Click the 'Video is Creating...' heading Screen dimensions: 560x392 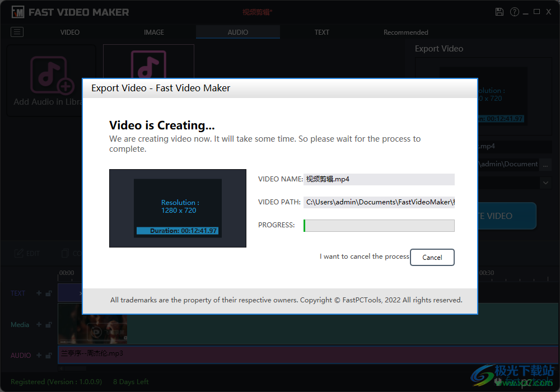point(162,125)
